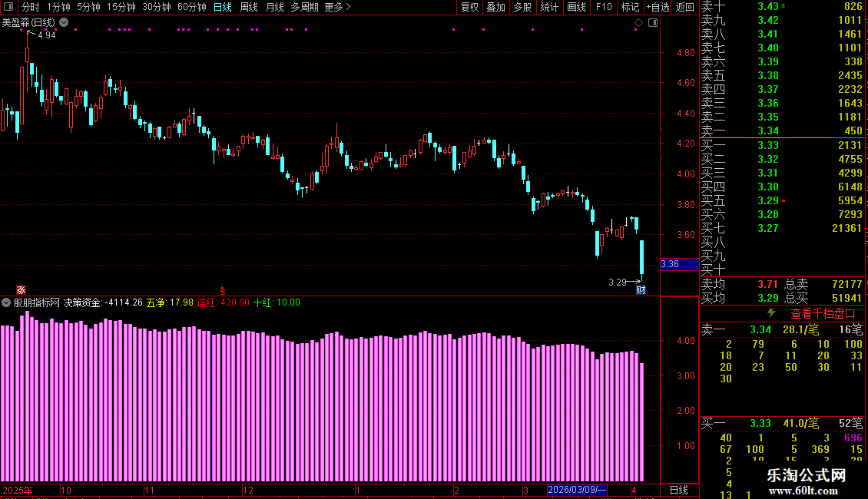Expand the 美盈森(日线) title dropdown arrow
The width and height of the screenshot is (868, 499).
tap(64, 22)
